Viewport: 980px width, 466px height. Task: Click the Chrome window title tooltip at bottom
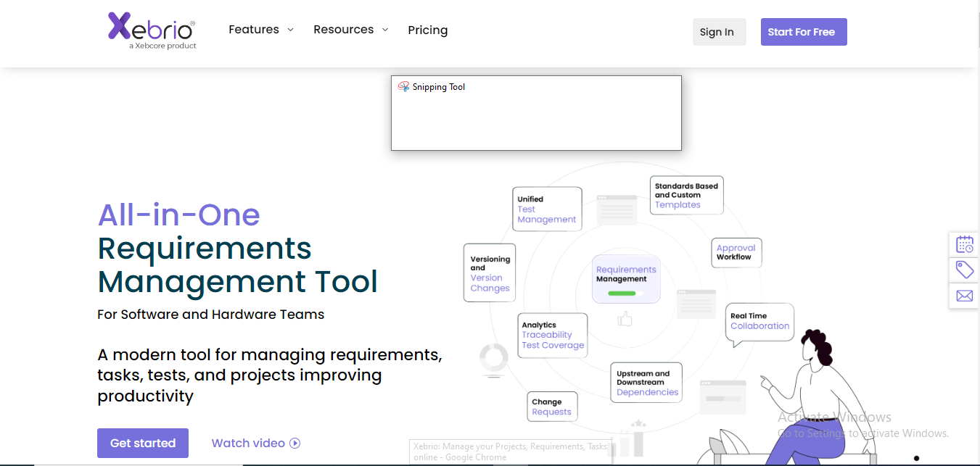point(511,452)
